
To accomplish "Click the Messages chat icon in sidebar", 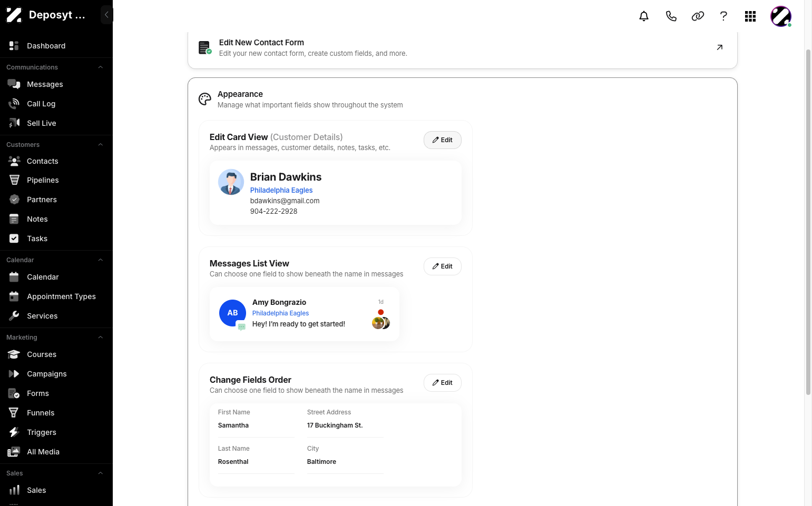I will [14, 84].
